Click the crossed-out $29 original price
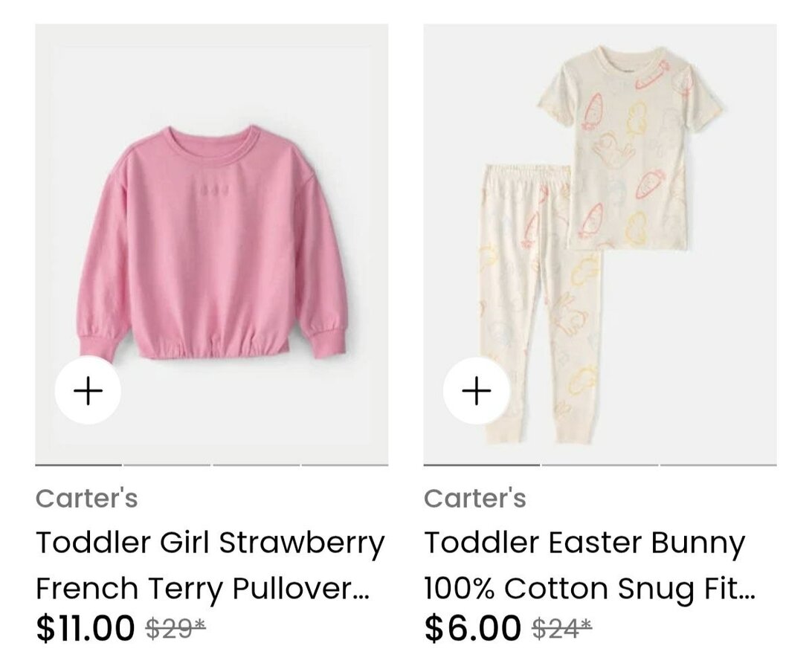The height and width of the screenshot is (669, 812). point(175,629)
